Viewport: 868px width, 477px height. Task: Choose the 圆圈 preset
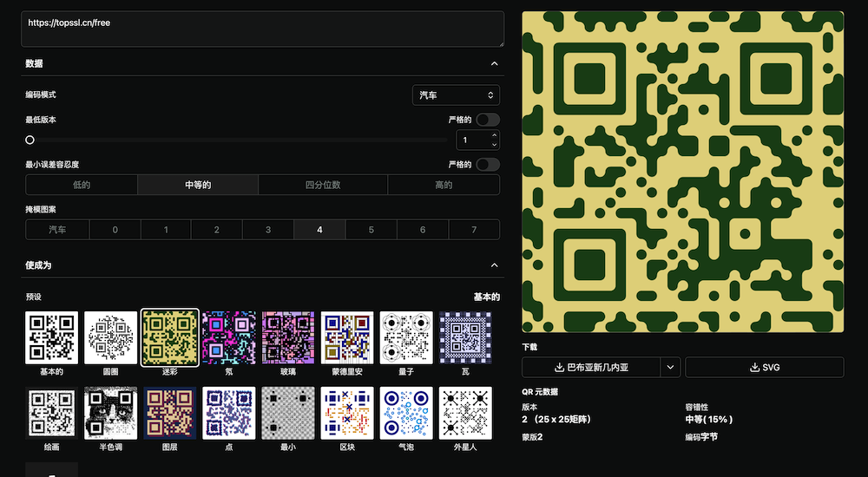[x=111, y=337]
